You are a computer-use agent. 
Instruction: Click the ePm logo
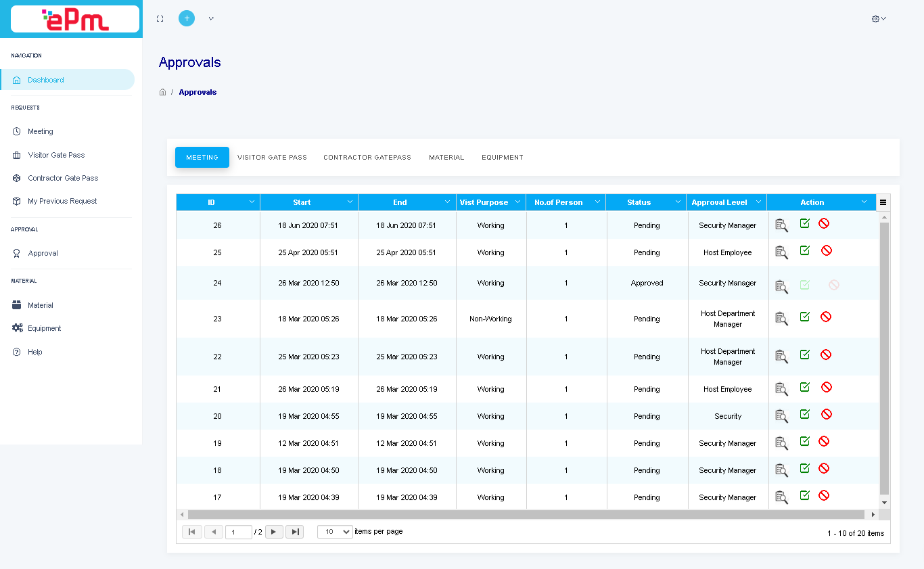[75, 19]
